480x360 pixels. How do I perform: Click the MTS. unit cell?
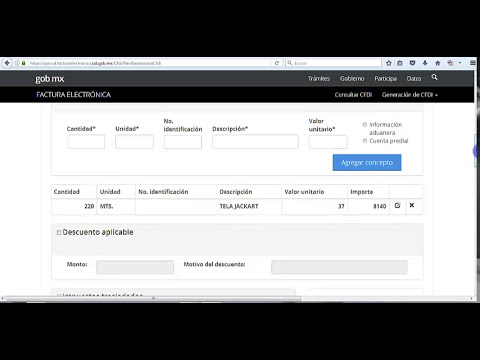pyautogui.click(x=116, y=206)
